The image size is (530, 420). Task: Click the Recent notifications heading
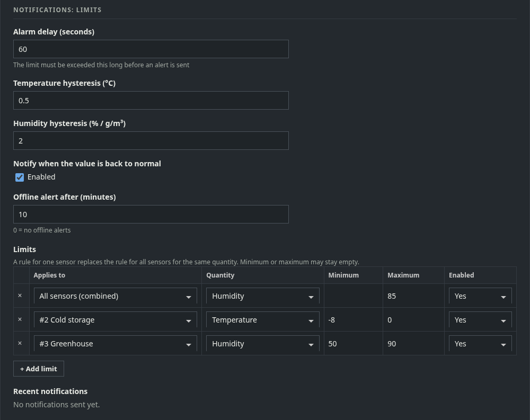coord(50,391)
